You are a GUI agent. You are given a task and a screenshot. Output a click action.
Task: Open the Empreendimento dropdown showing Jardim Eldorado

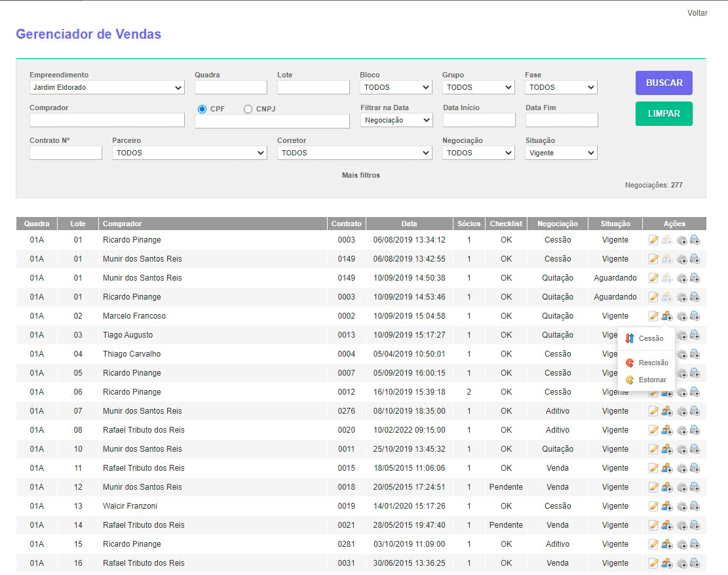coord(107,87)
